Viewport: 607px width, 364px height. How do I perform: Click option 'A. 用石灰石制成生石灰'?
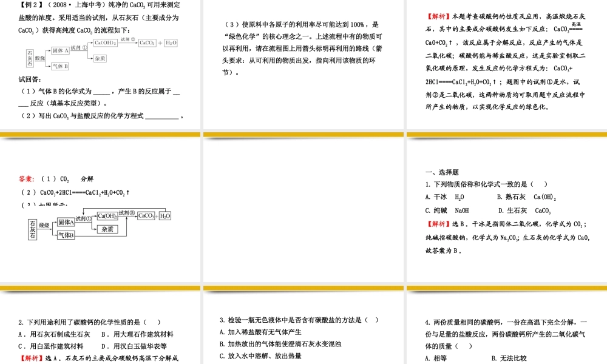(x=54, y=334)
